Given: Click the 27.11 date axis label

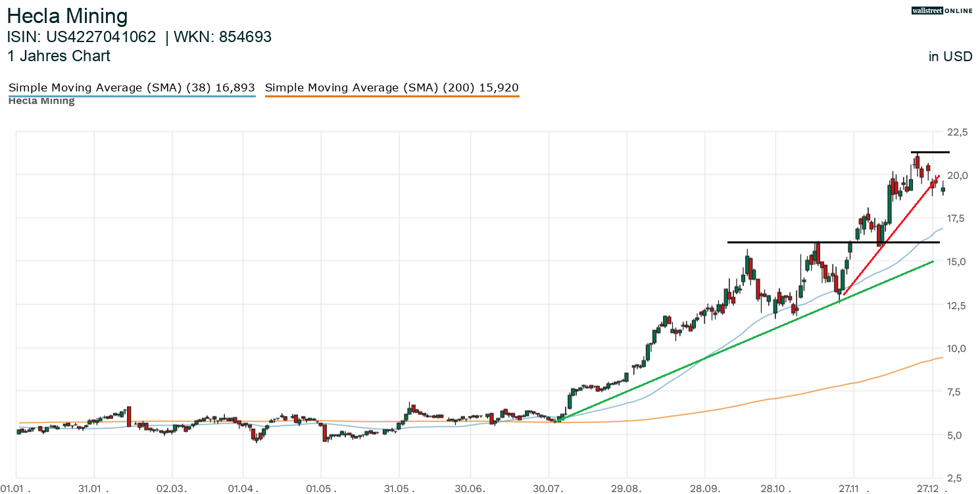Looking at the screenshot, I should coord(853,489).
